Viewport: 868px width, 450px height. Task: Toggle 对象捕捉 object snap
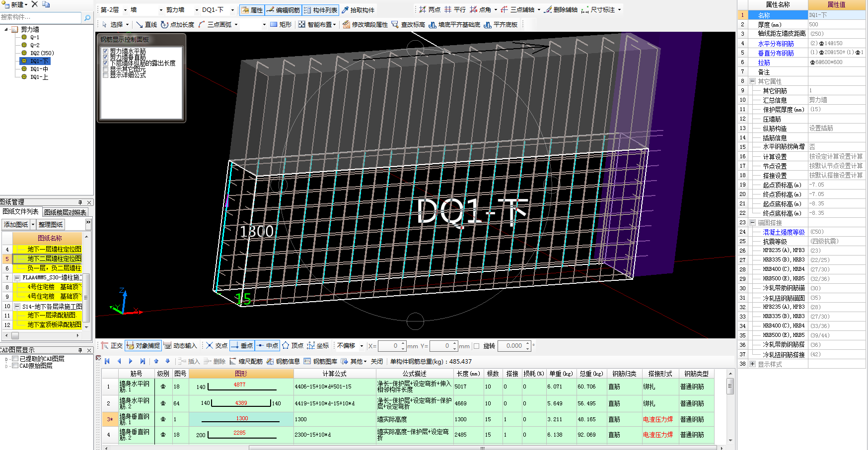pos(143,346)
